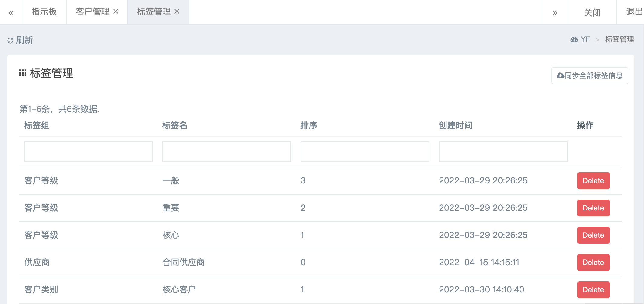The image size is (644, 304).
Task: Delete the 合同供应商 tag row
Action: (x=593, y=263)
